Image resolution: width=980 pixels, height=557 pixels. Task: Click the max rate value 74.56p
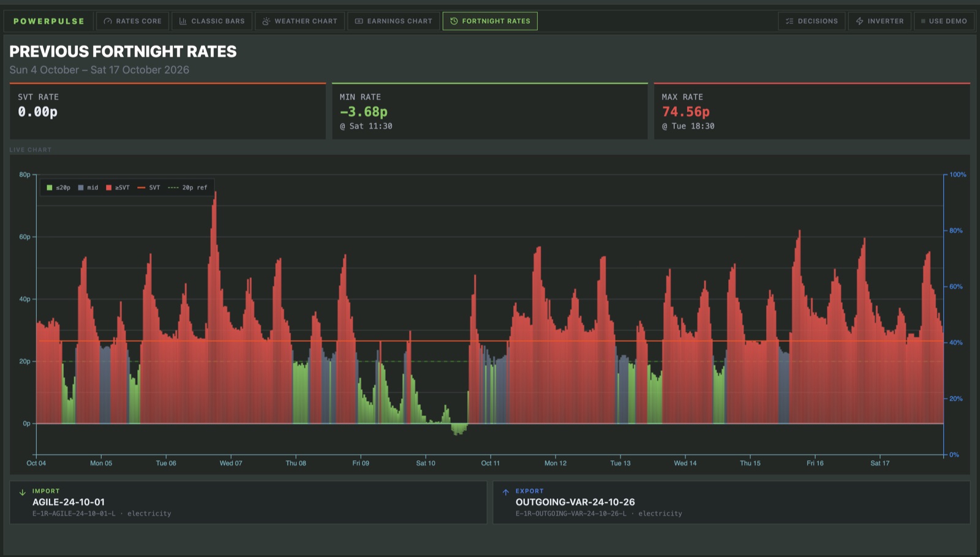[x=686, y=112]
